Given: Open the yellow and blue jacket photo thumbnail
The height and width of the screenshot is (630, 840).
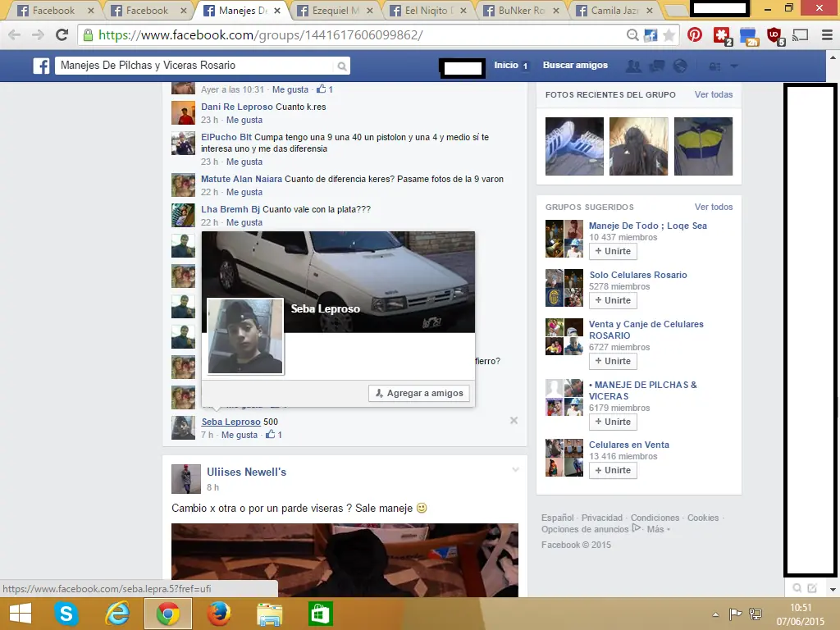Looking at the screenshot, I should tap(703, 146).
